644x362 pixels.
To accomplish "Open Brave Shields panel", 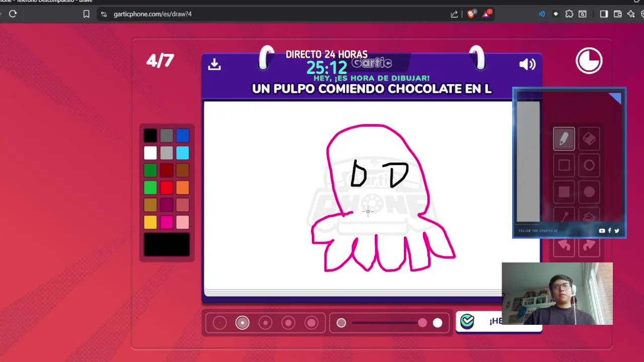I will pos(471,14).
